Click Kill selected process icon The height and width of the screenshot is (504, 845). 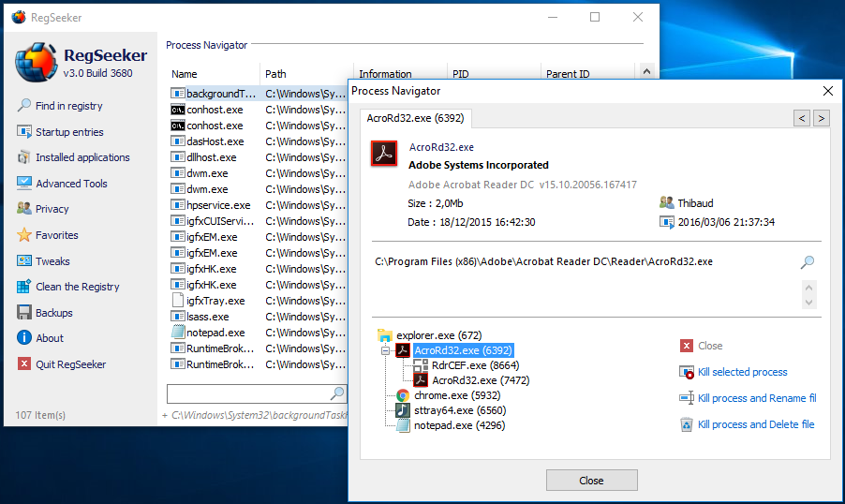686,372
